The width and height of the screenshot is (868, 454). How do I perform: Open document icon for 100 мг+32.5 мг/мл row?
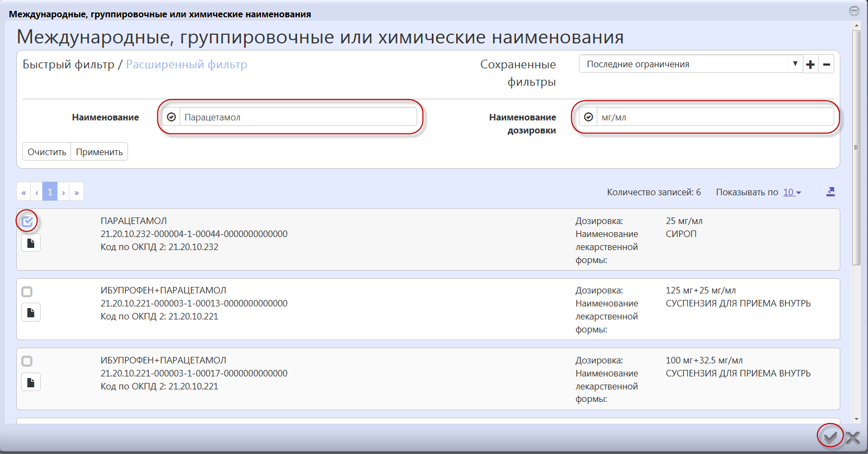(x=31, y=382)
